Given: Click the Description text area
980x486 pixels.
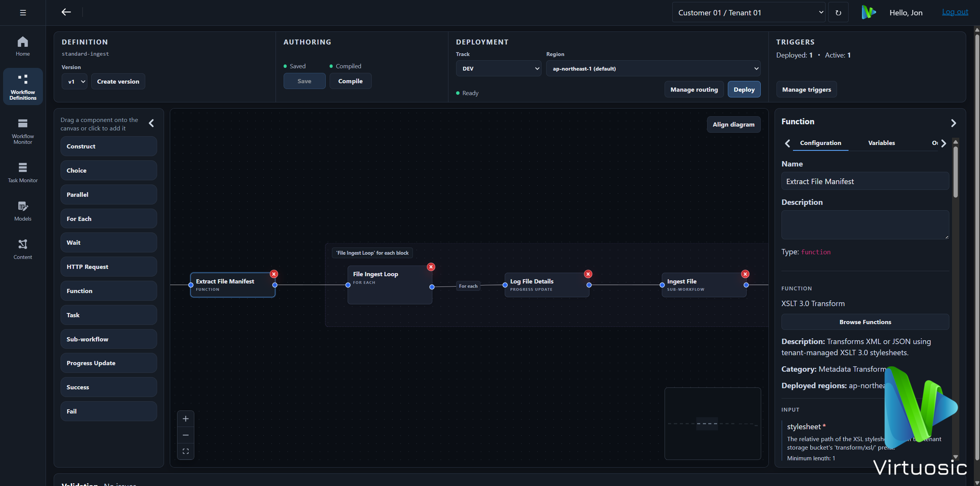Looking at the screenshot, I should [x=865, y=225].
